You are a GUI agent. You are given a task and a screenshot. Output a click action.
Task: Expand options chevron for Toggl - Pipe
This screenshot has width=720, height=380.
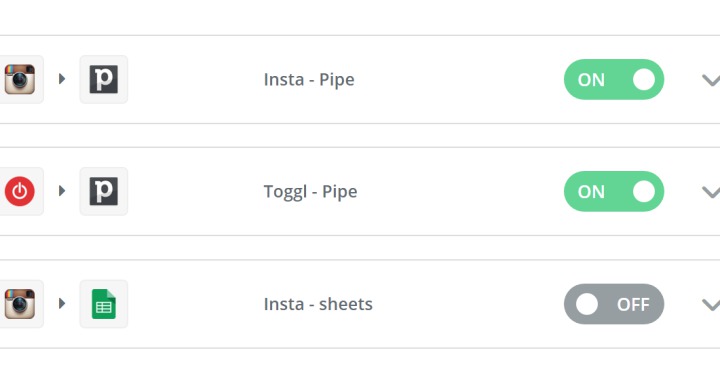[711, 193]
